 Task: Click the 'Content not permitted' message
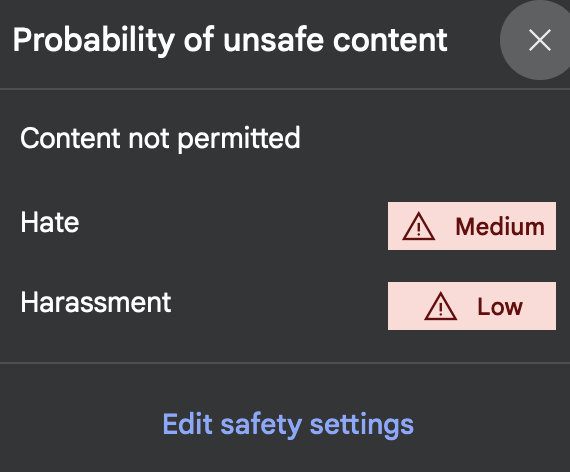tap(160, 139)
